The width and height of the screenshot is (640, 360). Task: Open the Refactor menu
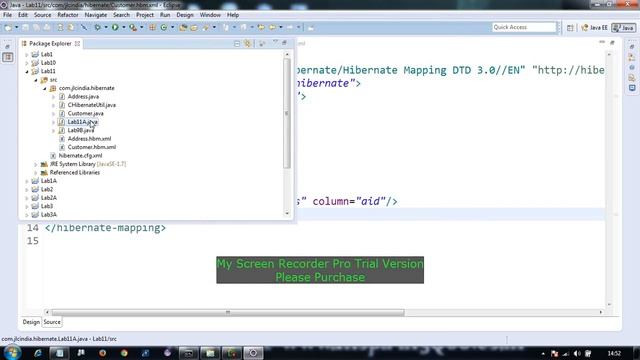pyautogui.click(x=68, y=15)
